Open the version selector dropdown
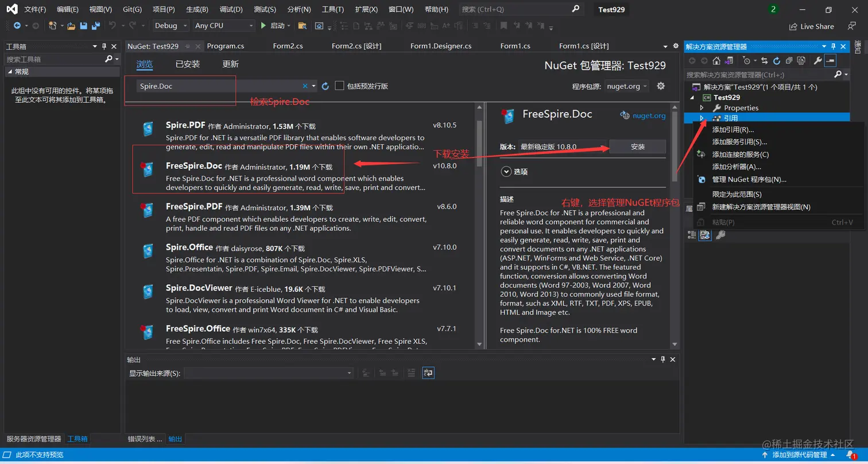This screenshot has height=464, width=868. click(563, 146)
